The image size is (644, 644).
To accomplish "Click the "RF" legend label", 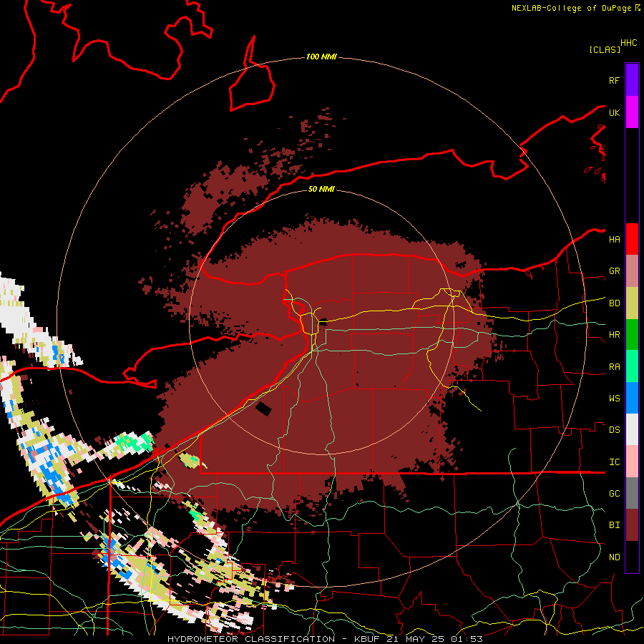I will point(615,80).
